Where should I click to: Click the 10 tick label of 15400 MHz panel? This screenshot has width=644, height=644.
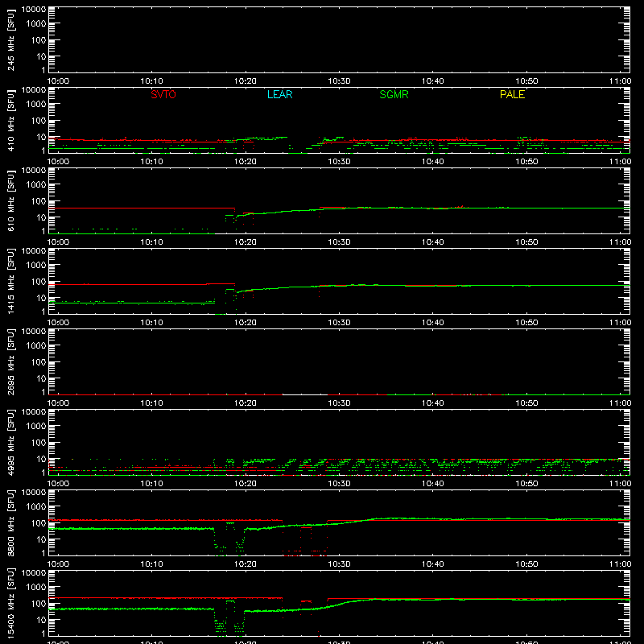click(42, 620)
